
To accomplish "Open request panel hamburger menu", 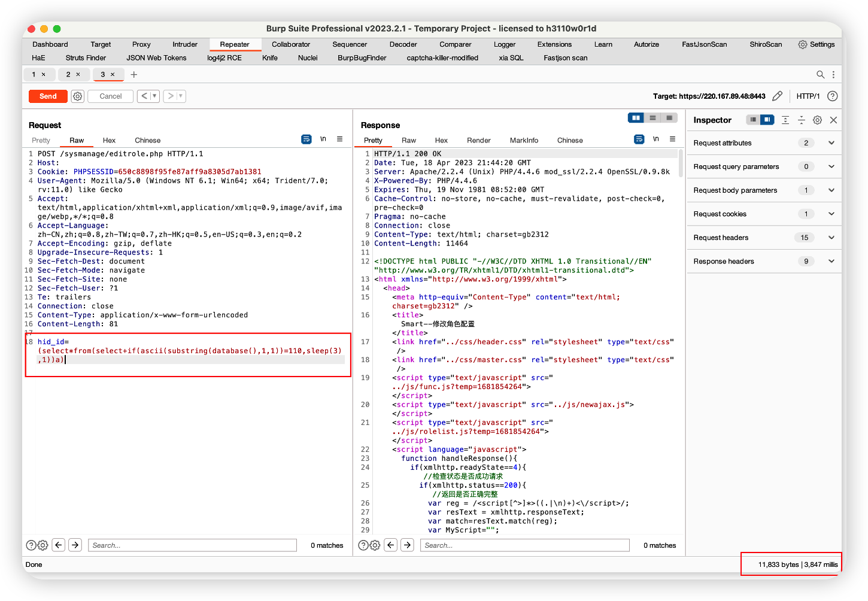I will coord(339,139).
